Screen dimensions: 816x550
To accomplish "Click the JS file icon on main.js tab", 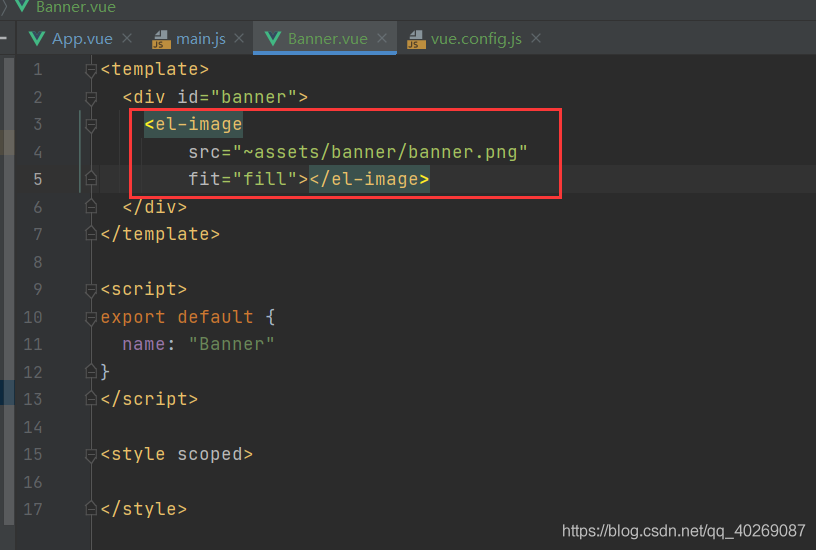I will (x=161, y=39).
